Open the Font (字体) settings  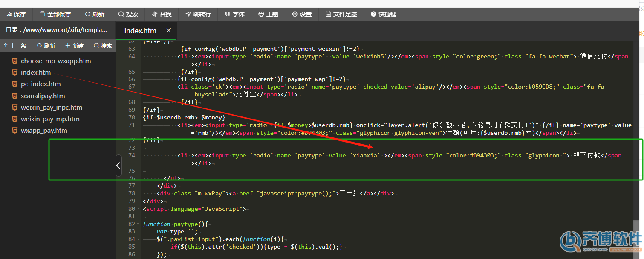point(235,14)
